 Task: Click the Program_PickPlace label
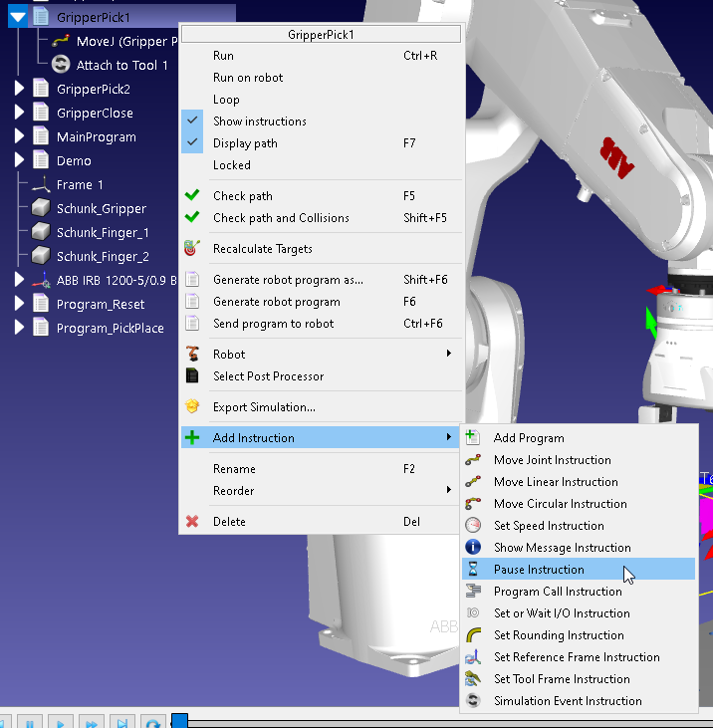click(110, 328)
